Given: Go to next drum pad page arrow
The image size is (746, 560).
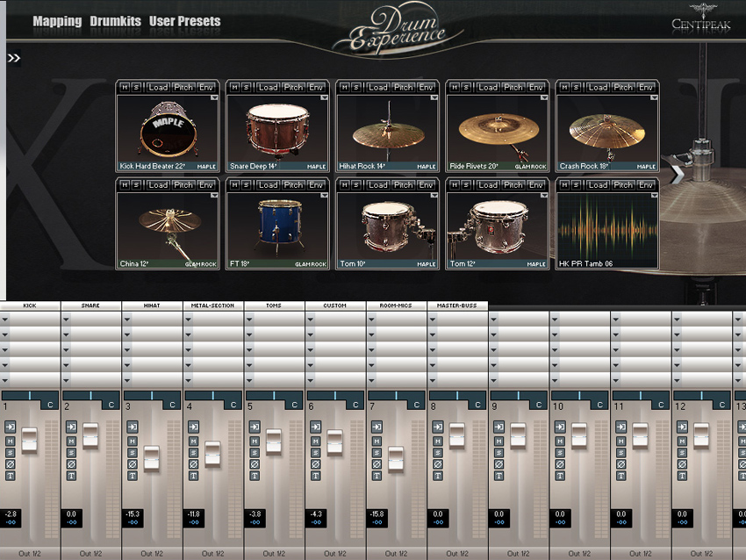Looking at the screenshot, I should click(x=677, y=174).
